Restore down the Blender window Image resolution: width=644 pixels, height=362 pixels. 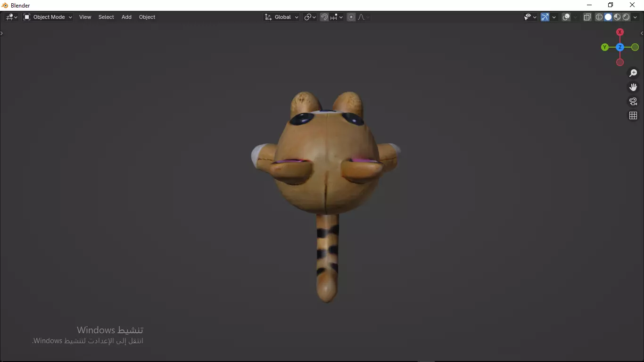click(x=611, y=5)
